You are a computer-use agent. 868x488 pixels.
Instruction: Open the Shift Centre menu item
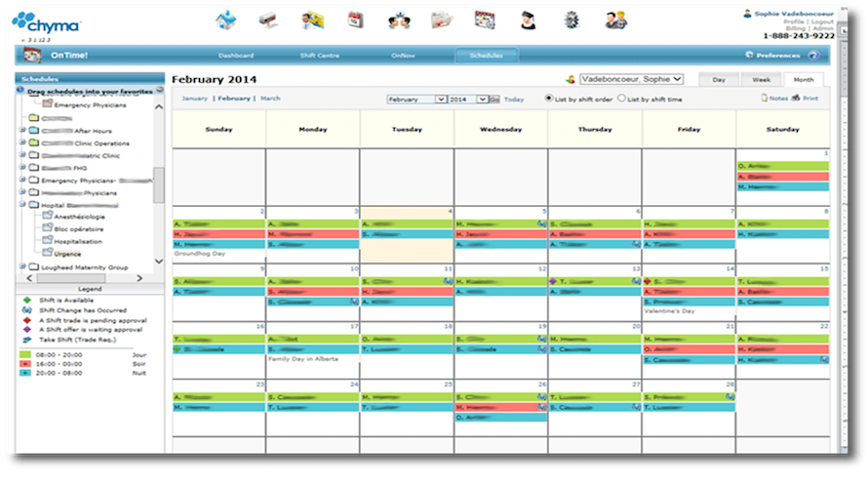[x=320, y=56]
